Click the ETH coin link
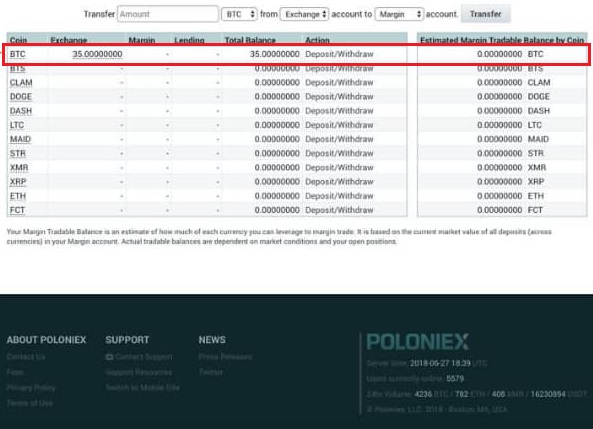The height and width of the screenshot is (429, 593). click(x=18, y=196)
